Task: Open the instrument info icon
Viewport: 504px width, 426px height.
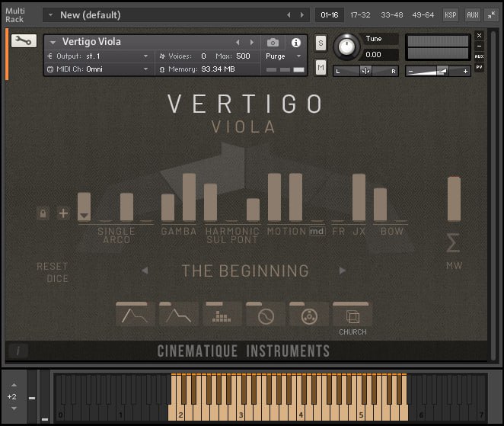Action: pyautogui.click(x=295, y=43)
